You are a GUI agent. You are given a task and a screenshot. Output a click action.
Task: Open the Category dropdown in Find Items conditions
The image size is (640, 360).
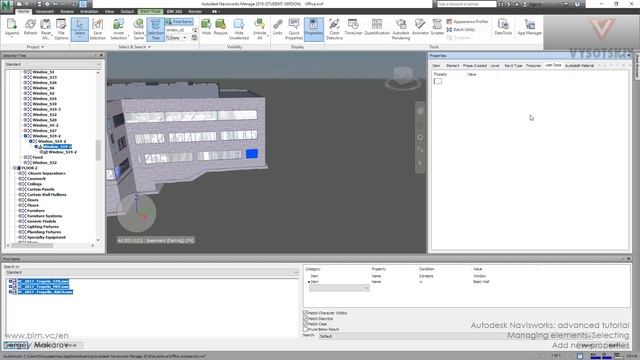point(339,288)
